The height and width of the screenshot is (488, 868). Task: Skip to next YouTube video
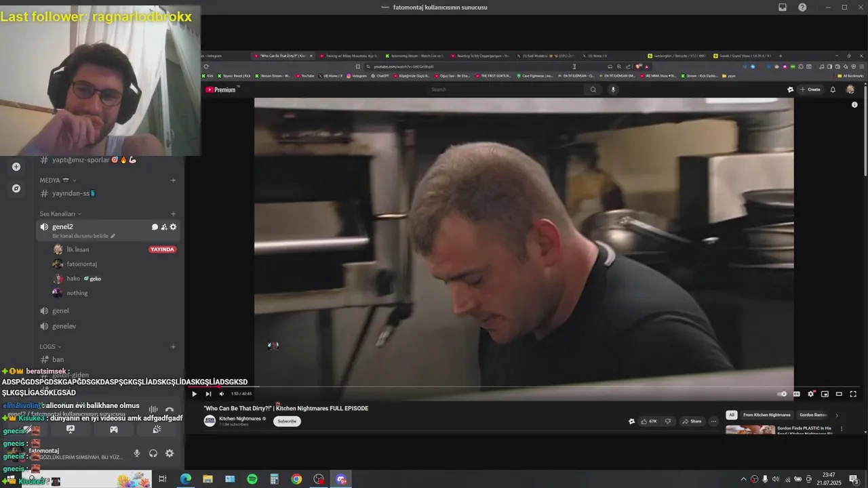[x=208, y=394]
